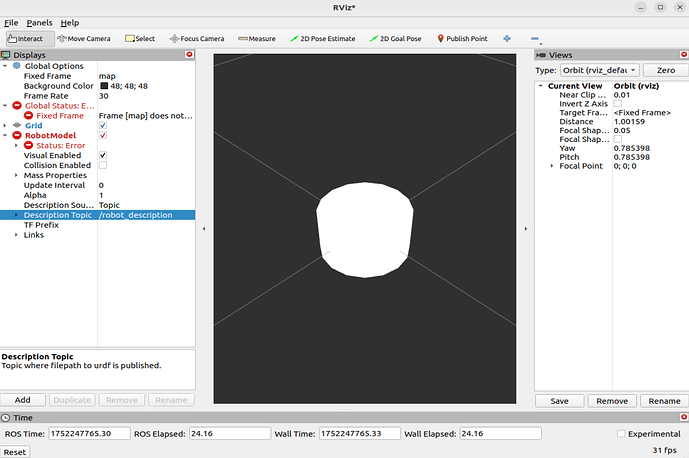
Task: Click the Alpha value 1
Action: pos(101,195)
